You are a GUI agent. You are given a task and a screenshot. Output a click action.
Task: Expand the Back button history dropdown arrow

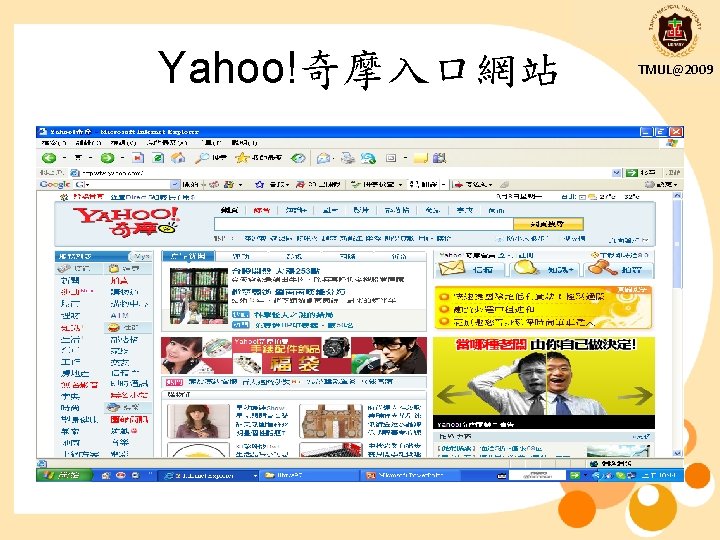pos(64,158)
